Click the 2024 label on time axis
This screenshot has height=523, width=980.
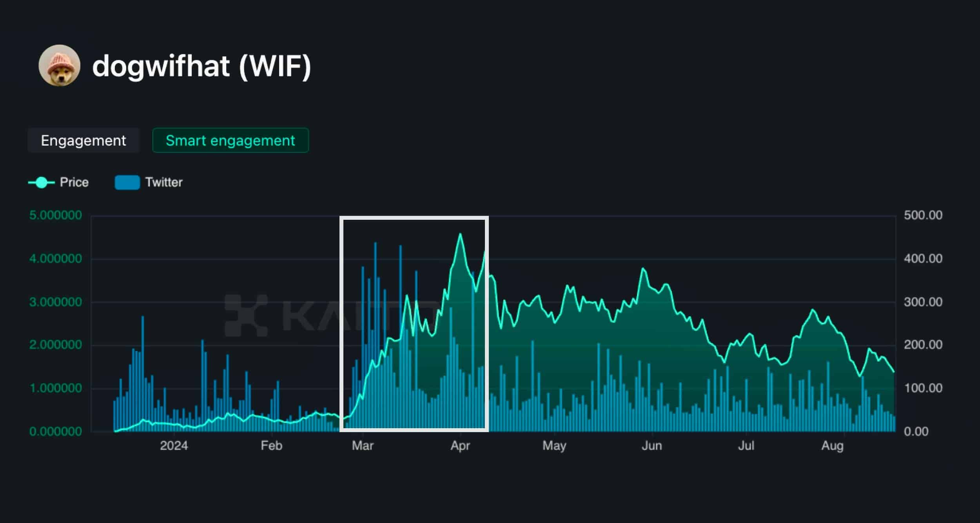pos(174,445)
